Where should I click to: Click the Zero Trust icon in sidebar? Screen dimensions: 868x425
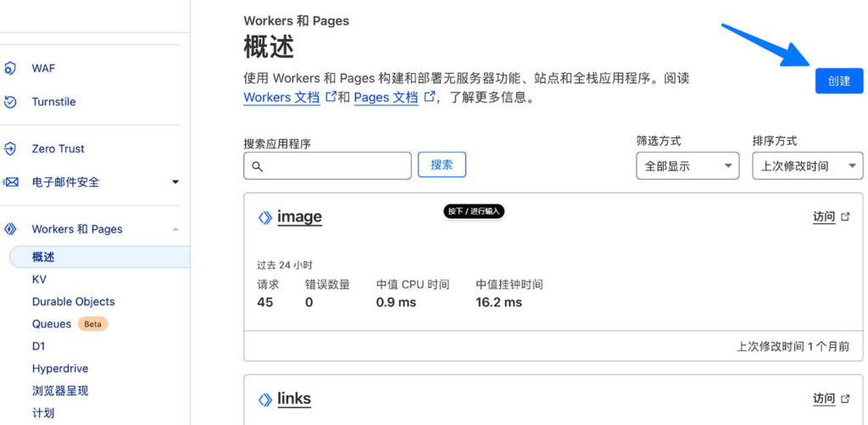[9, 148]
